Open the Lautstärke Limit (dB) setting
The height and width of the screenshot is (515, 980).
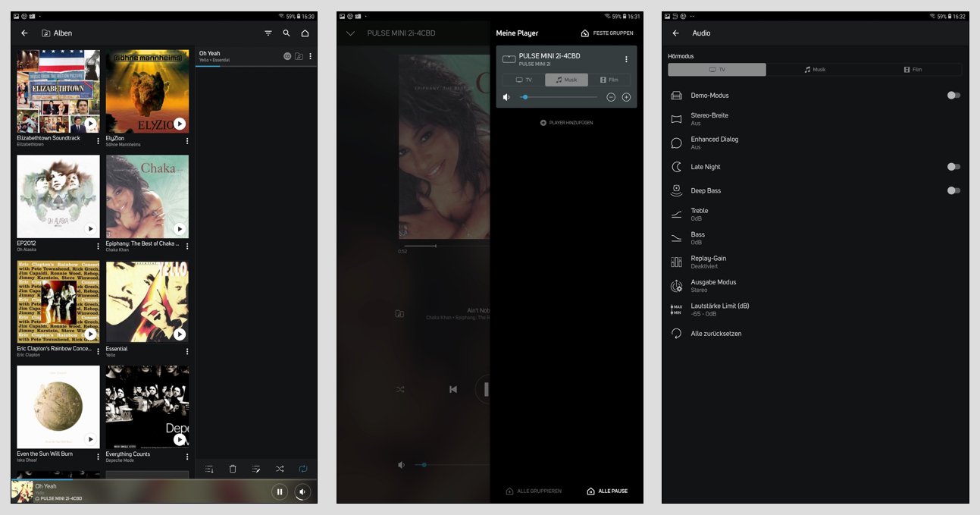tap(815, 309)
